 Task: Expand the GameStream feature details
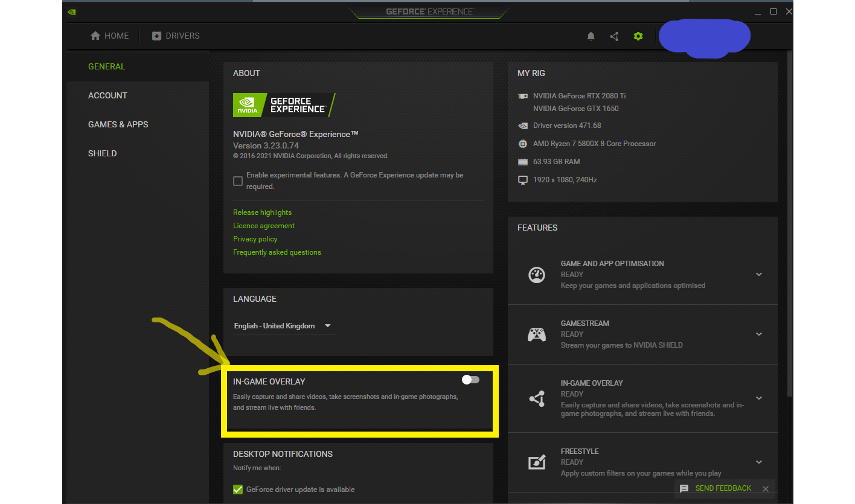pyautogui.click(x=759, y=334)
